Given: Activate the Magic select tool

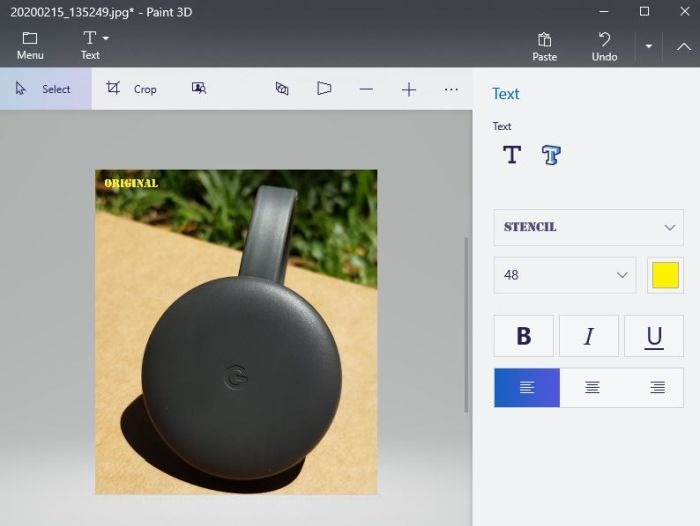Looking at the screenshot, I should coord(199,89).
